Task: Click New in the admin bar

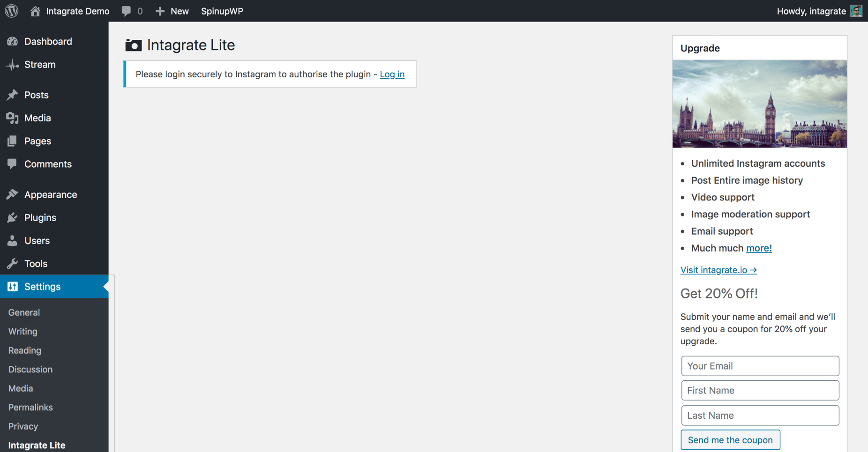Action: [x=180, y=11]
